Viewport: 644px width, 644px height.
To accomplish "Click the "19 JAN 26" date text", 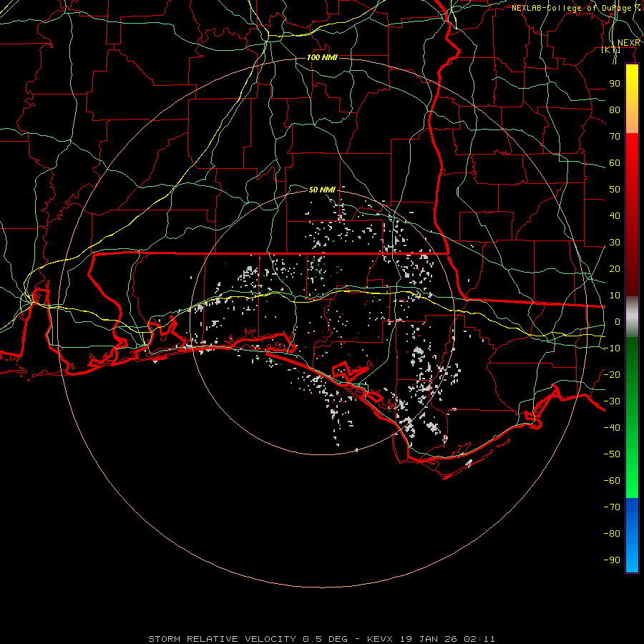I will pyautogui.click(x=429, y=639).
